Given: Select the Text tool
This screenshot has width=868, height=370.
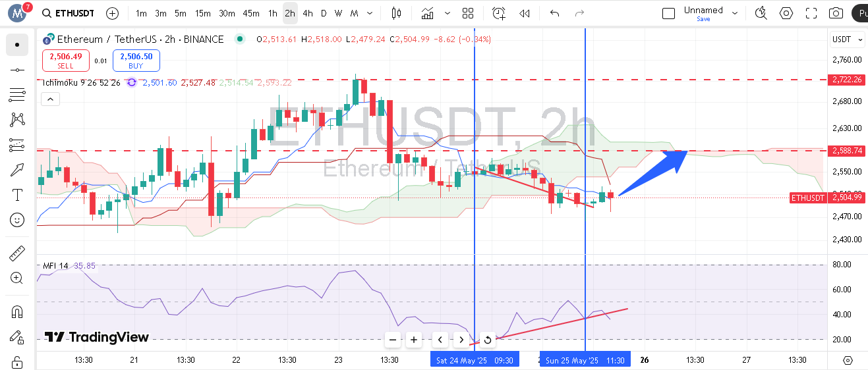Looking at the screenshot, I should (17, 195).
